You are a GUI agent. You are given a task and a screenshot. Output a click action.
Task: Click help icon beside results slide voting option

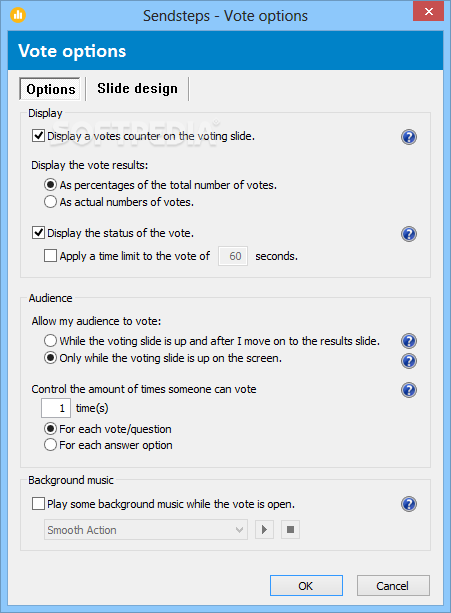tap(409, 341)
